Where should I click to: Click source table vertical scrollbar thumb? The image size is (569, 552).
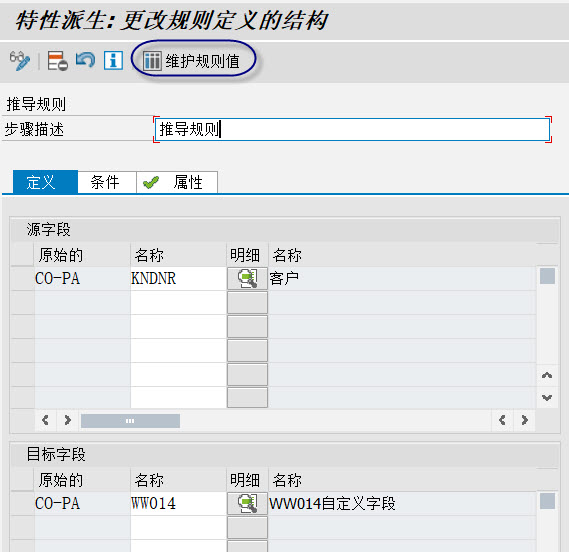547,276
